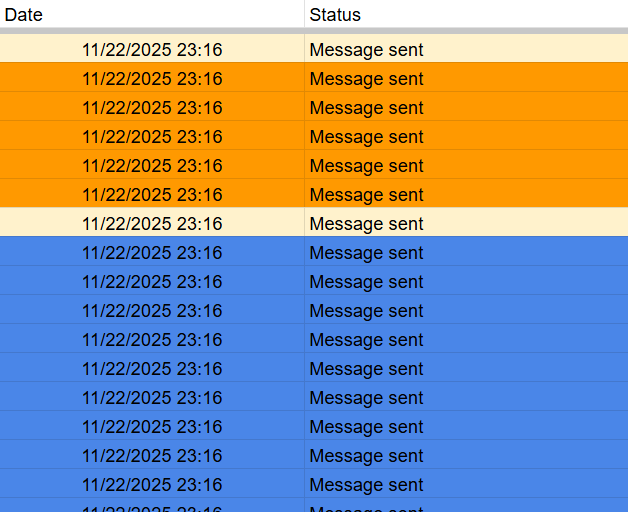Viewport: 628px width, 512px height.
Task: Click the date in the last orange row
Action: pyautogui.click(x=152, y=195)
